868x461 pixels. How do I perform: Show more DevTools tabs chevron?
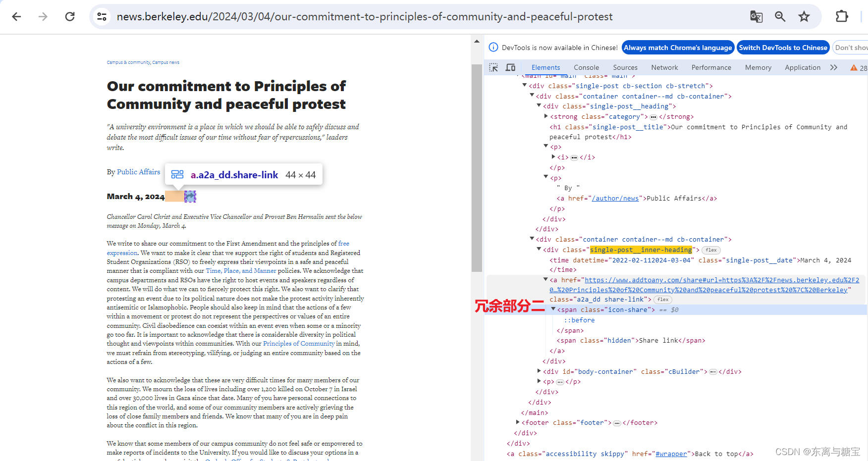[x=834, y=67]
